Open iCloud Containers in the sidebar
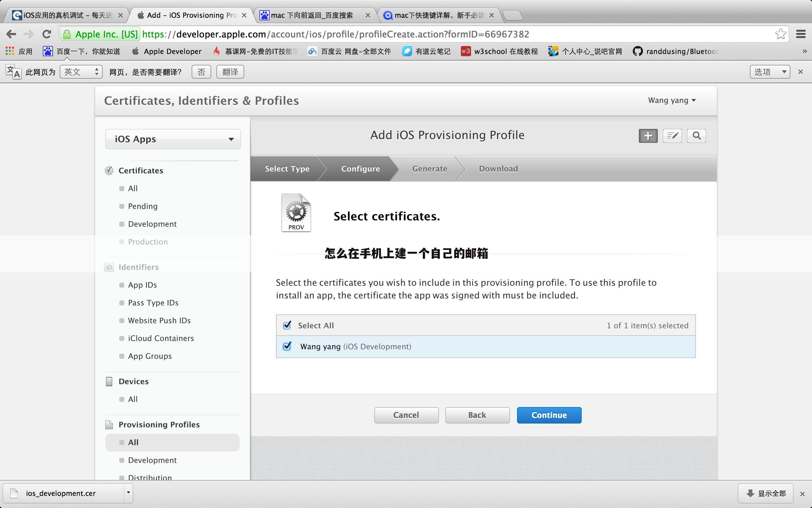The image size is (812, 508). (161, 338)
